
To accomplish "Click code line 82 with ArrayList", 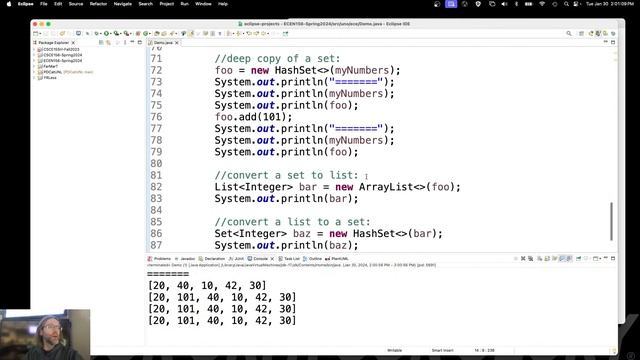I will pyautogui.click(x=337, y=187).
